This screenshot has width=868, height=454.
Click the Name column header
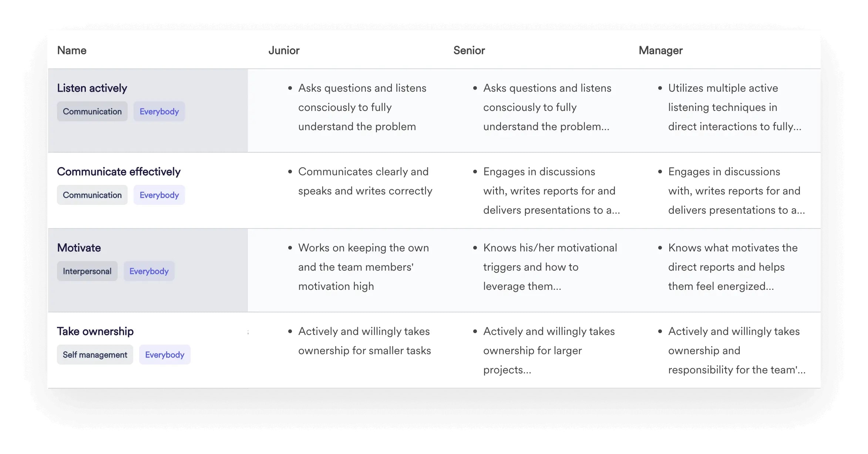[71, 51]
